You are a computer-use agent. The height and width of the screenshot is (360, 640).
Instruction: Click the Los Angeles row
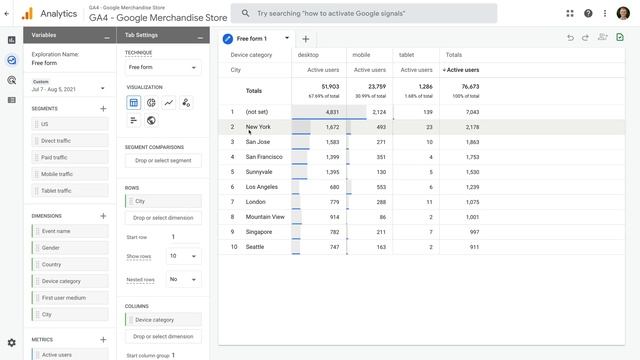click(421, 187)
